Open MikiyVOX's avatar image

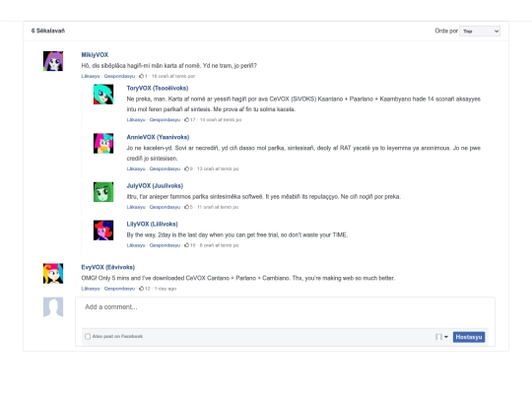[x=53, y=61]
